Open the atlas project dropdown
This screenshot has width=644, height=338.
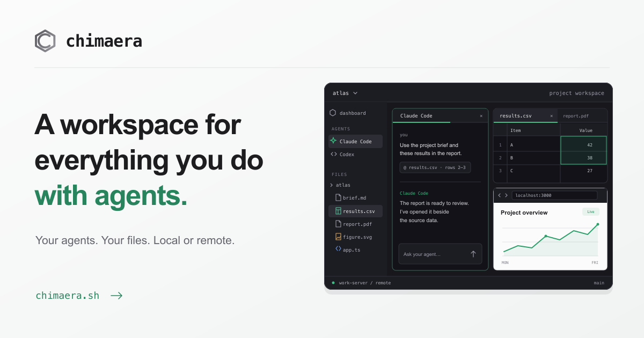pyautogui.click(x=345, y=93)
